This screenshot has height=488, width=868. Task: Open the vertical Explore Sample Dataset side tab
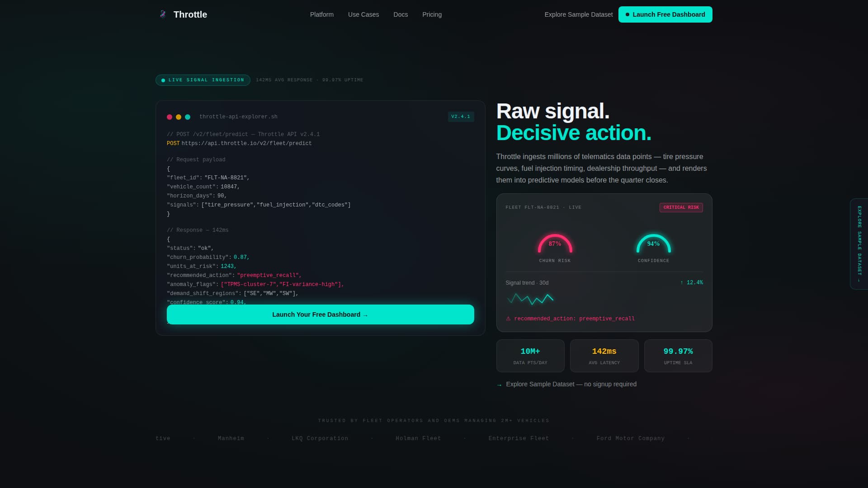(859, 244)
